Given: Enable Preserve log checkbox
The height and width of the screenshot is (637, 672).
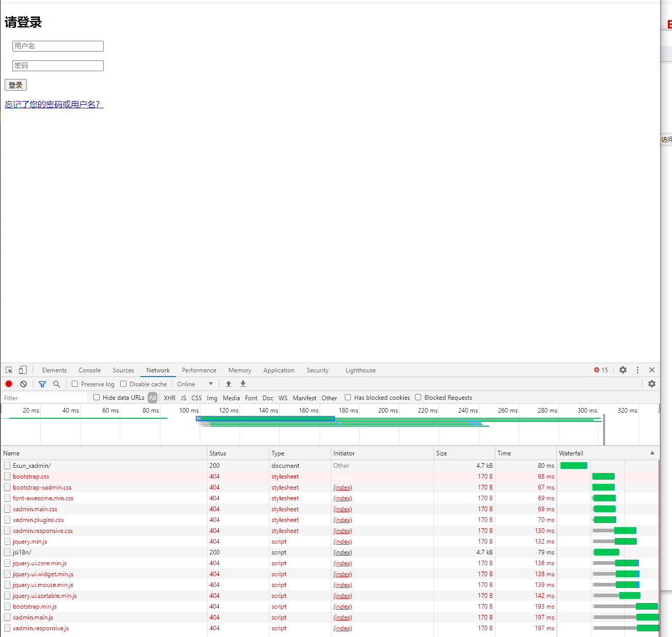Looking at the screenshot, I should point(75,384).
